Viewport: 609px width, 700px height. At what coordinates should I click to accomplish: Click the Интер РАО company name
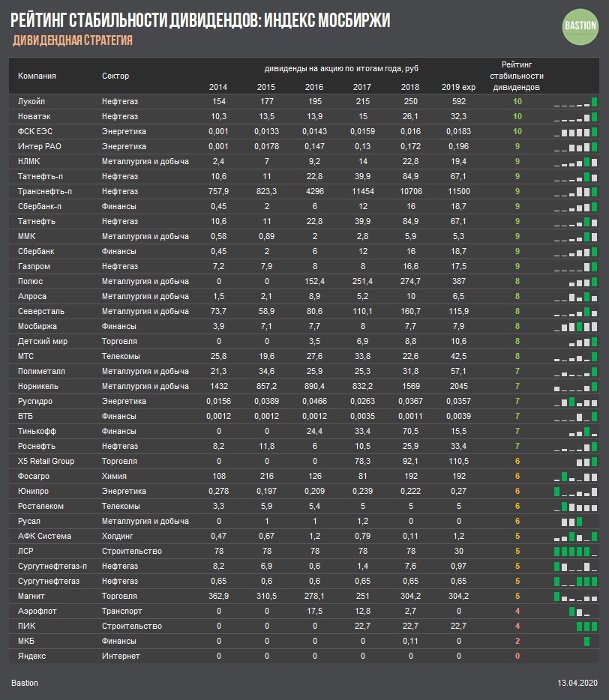(39, 146)
